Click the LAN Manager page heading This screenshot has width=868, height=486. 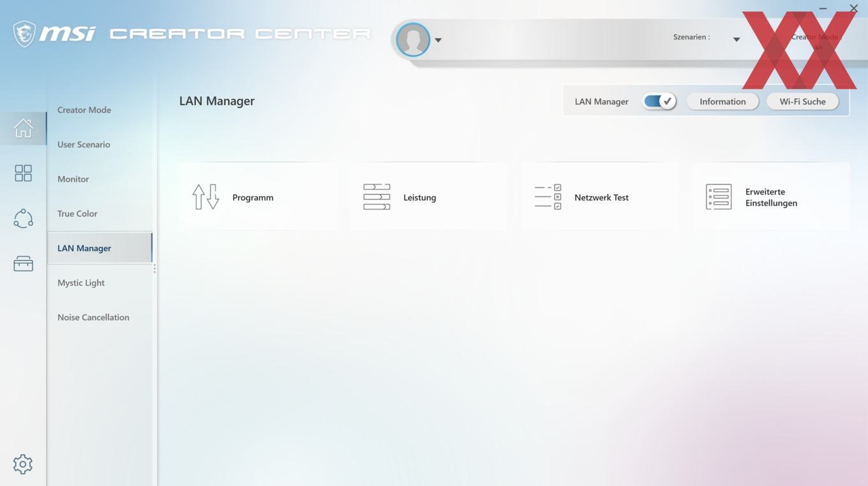coord(217,101)
